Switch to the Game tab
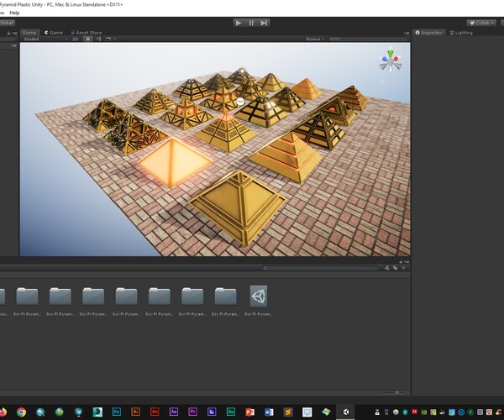504x420 pixels. tap(55, 32)
